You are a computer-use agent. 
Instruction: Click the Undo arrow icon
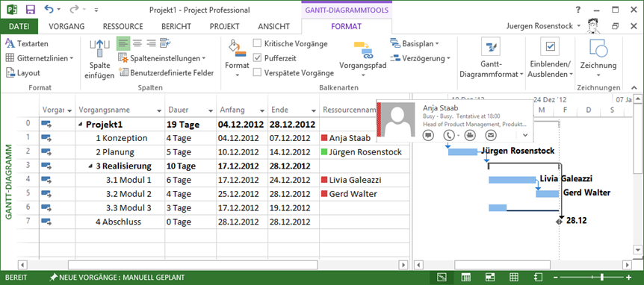49,9
